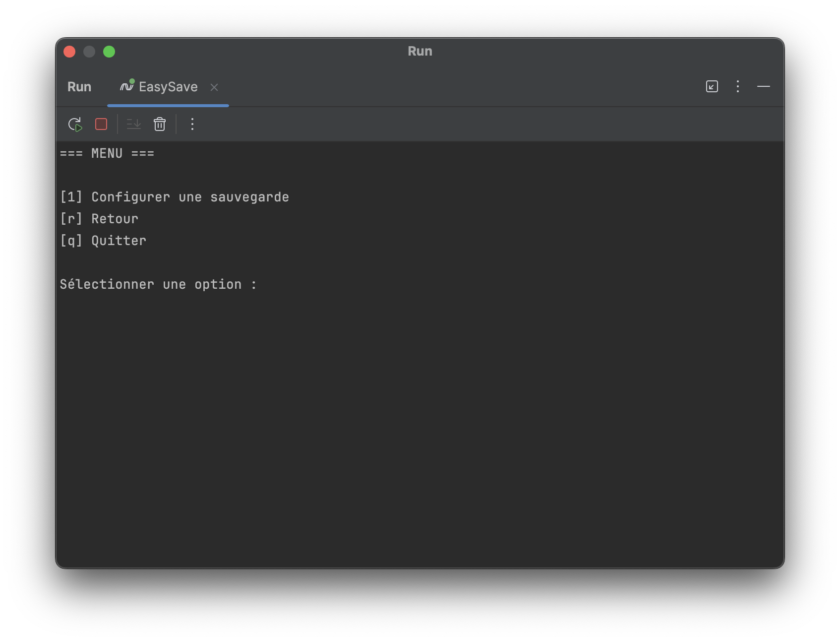Click the '[q] Quitter' option text
Screen dimensions: 840x642
coord(103,240)
